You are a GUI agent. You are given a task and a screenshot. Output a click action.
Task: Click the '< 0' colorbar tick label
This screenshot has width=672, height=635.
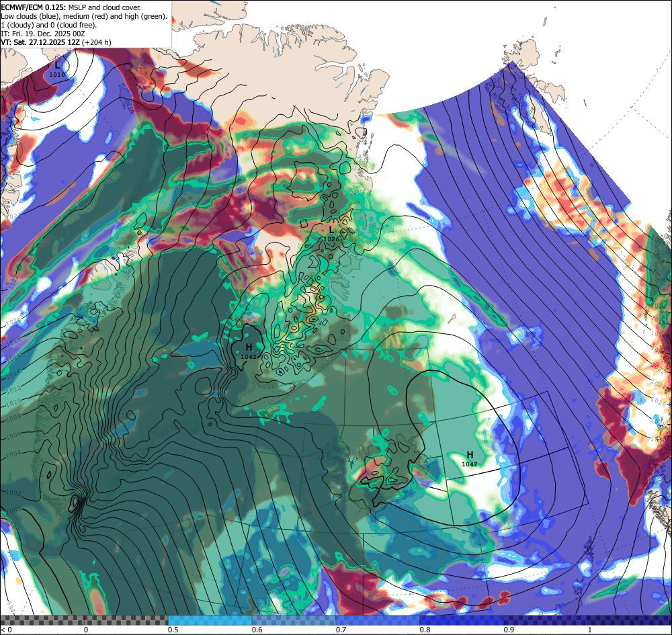tap(5, 630)
